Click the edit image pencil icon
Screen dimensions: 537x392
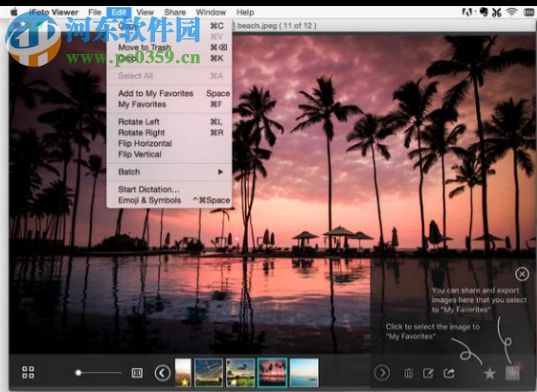[428, 372]
